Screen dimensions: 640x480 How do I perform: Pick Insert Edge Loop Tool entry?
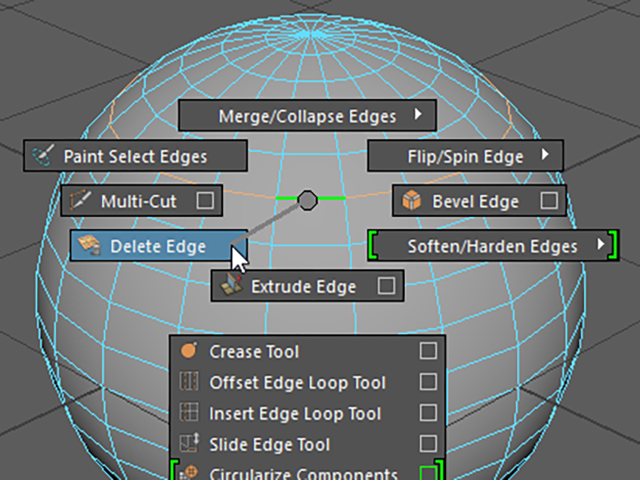(308, 413)
